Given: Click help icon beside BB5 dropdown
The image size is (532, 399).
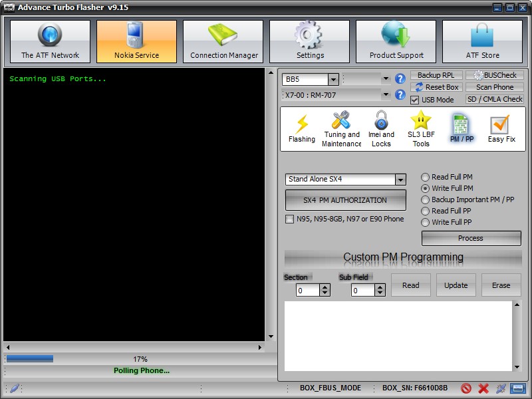Looking at the screenshot, I should tap(400, 78).
